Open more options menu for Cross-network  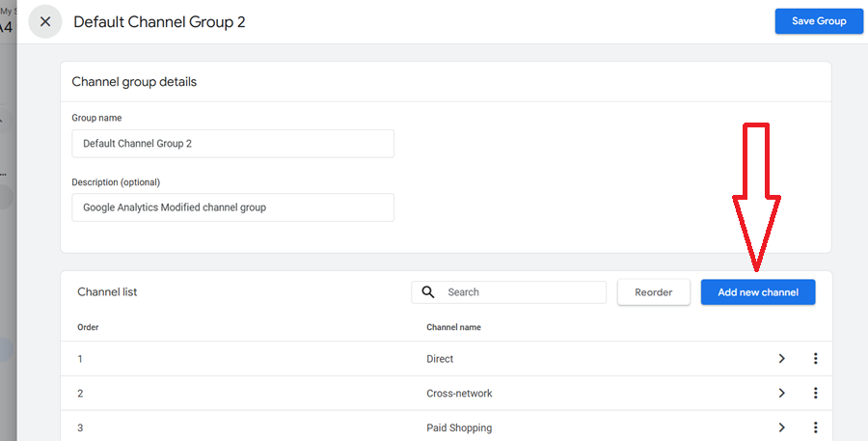click(x=815, y=394)
